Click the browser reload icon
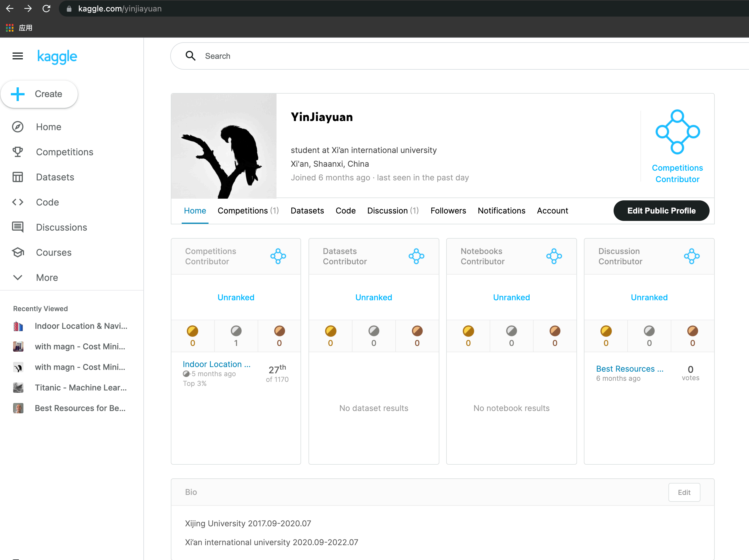Screen dimensions: 749x560 [46, 9]
